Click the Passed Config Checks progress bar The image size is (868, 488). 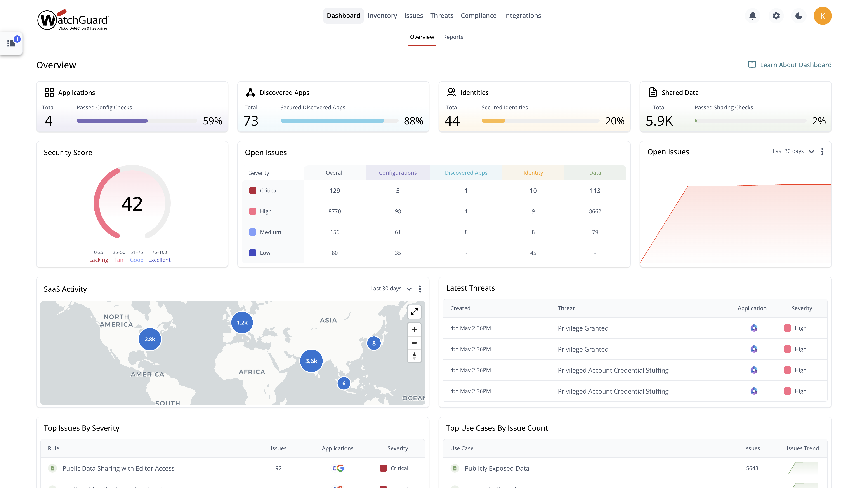[137, 121]
